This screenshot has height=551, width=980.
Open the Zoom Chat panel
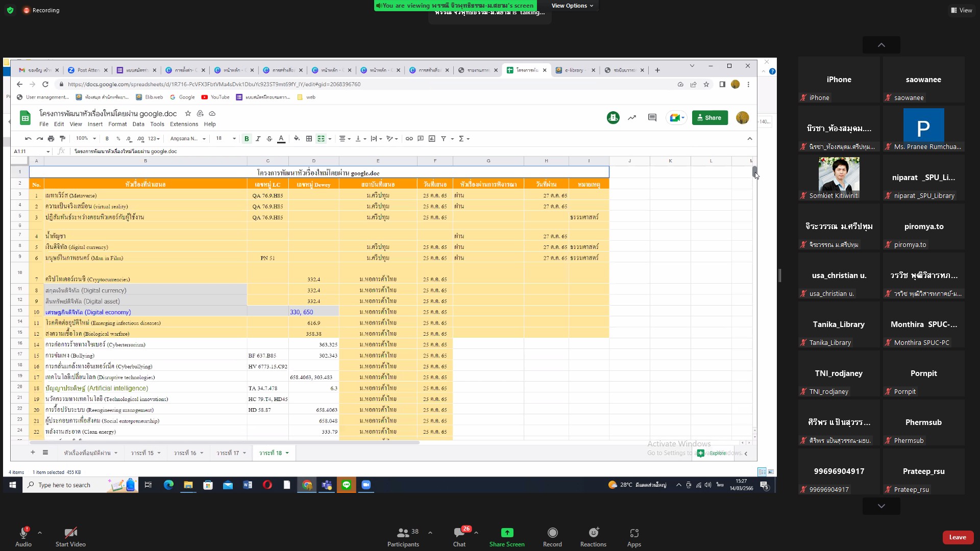pos(459,536)
